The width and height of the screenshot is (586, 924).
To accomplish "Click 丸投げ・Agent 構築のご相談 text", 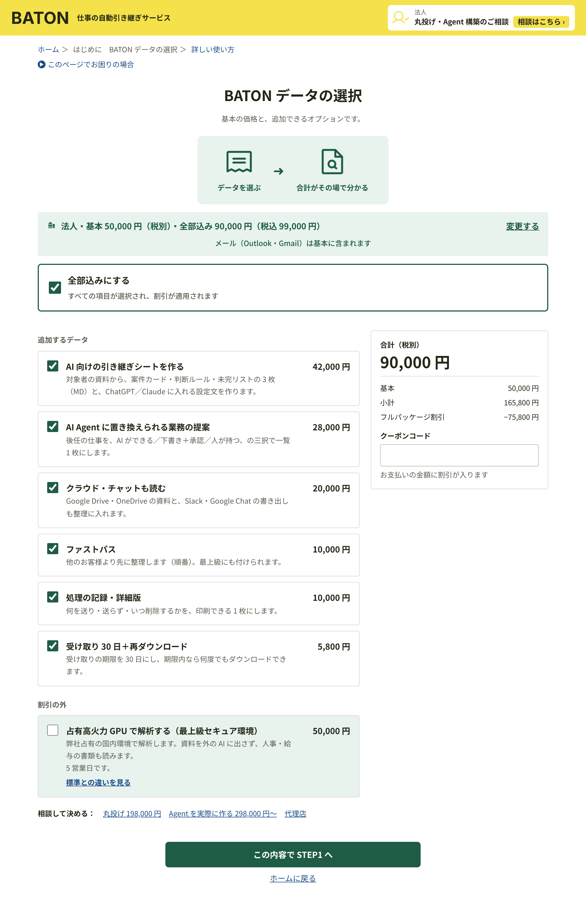I will 461,22.
